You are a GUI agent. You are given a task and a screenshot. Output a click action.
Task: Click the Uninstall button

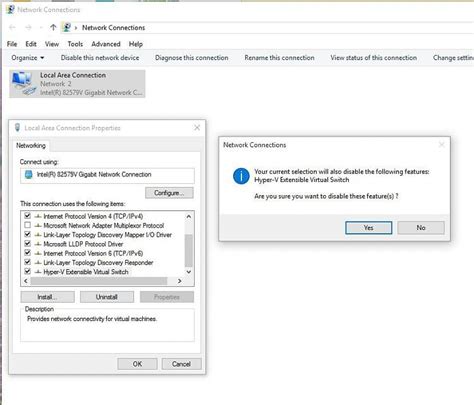(107, 297)
